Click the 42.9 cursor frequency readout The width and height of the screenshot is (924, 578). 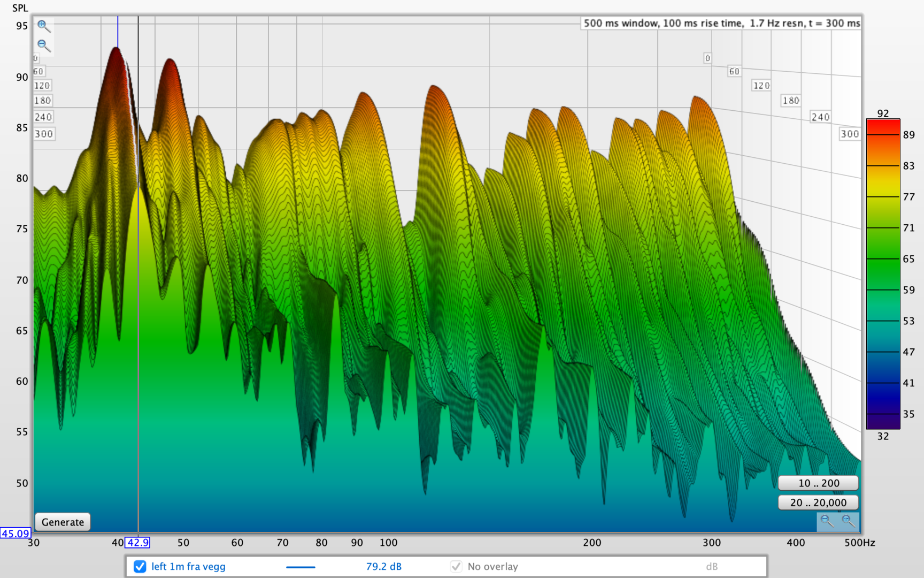(137, 542)
